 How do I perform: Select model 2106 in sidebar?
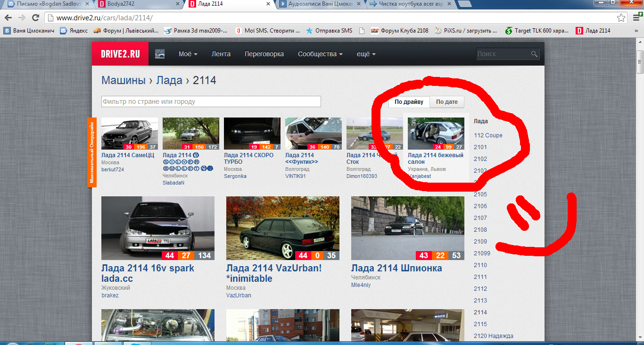coord(480,206)
